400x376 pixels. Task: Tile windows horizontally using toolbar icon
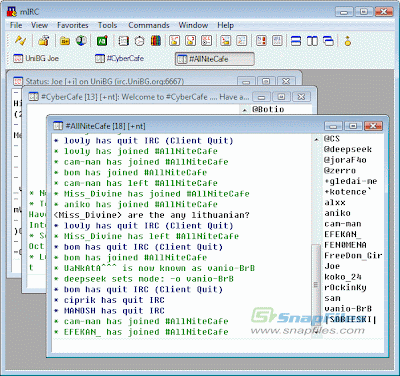296,41
